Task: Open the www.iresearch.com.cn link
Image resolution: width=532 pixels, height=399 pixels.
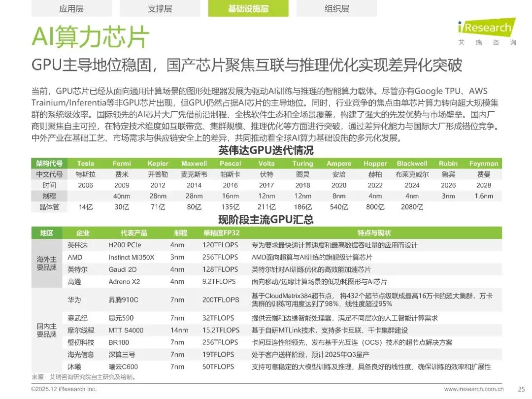Action: point(474,389)
